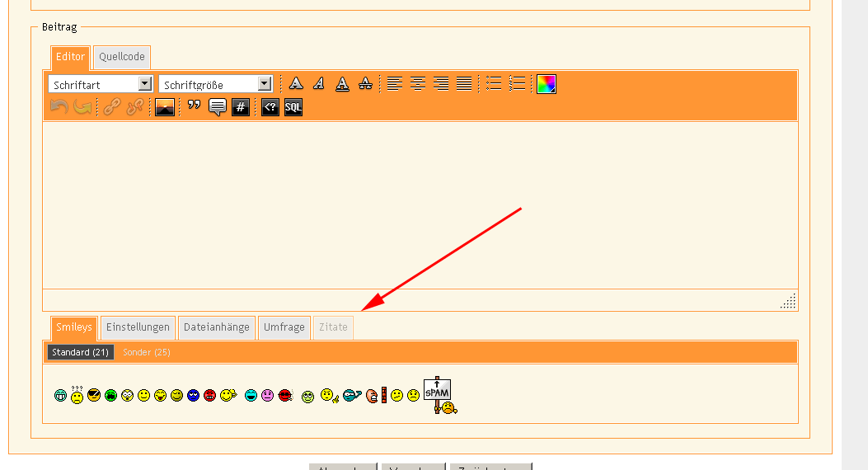Image resolution: width=868 pixels, height=470 pixels.
Task: Insert the sunglasses smiley
Action: pyautogui.click(x=94, y=396)
